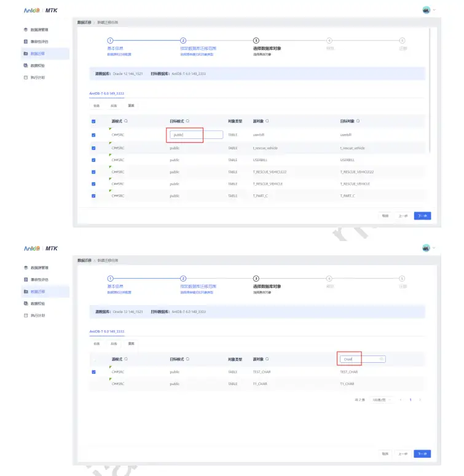Click 下一步 button below the T_PART_C row
464x476 pixels.
422,216
